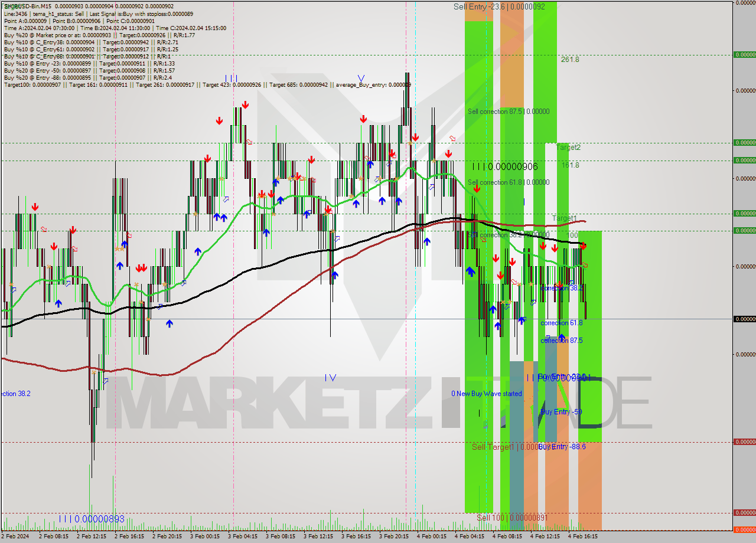The height and width of the screenshot is (543, 756).
Task: Click the '3 Feb 04:15' time label
Action: [243, 537]
